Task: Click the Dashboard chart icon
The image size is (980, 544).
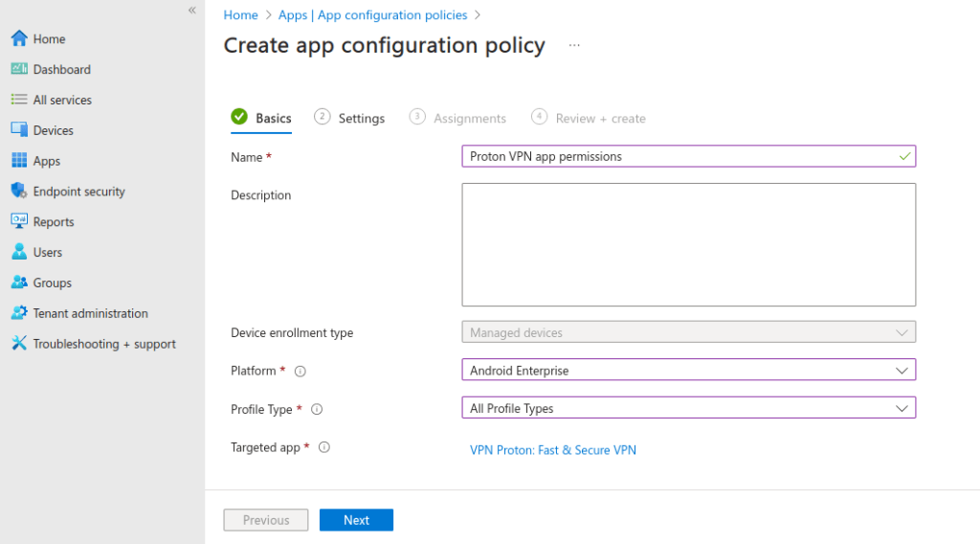Action: pyautogui.click(x=19, y=69)
